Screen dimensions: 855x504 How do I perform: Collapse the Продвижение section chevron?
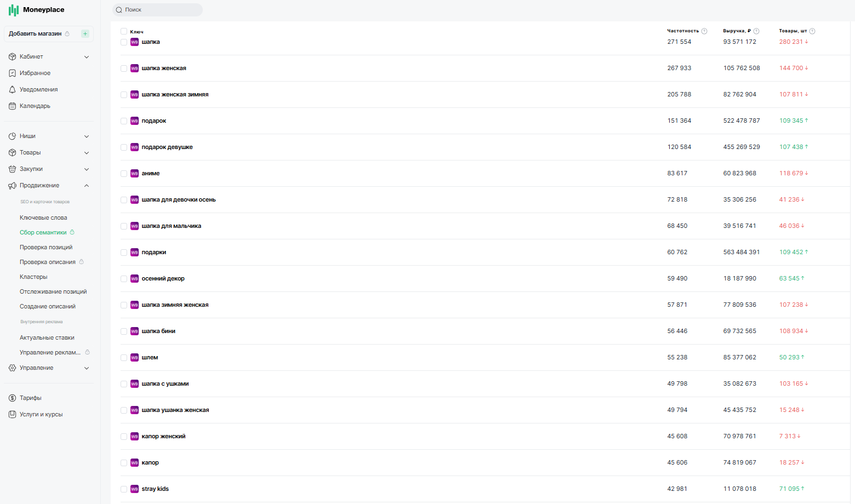coord(87,186)
